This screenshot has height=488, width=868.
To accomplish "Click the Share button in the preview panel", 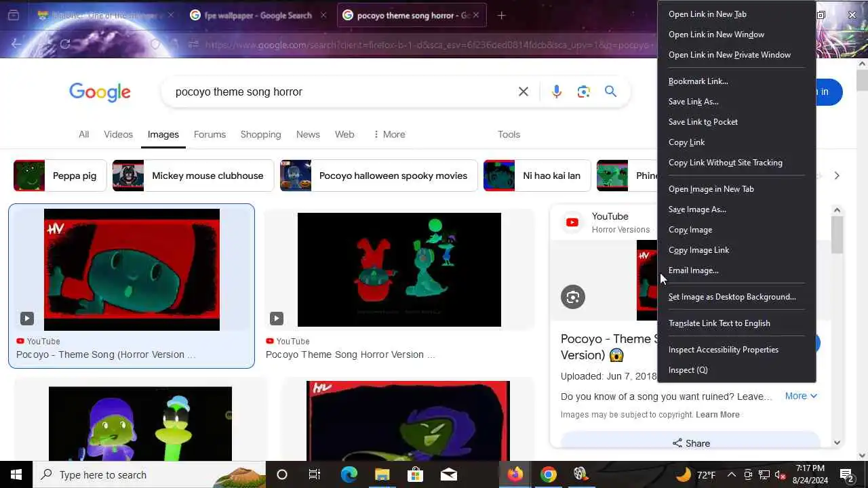I will (691, 443).
